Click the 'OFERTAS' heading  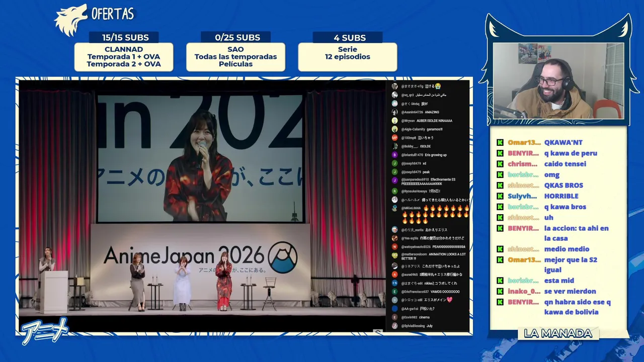(113, 14)
